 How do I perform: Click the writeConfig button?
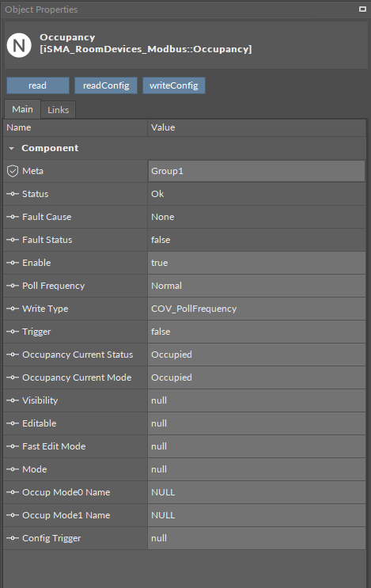tap(174, 85)
